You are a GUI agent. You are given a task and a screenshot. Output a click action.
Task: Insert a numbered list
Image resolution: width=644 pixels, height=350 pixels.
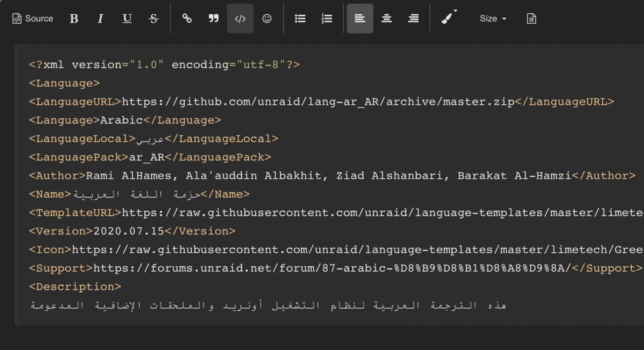(x=327, y=19)
